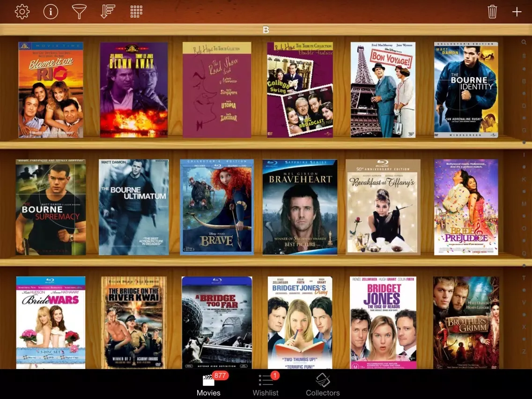Viewport: 532px width, 399px height.
Task: Jump to letter B in the alphabet index
Action: (524, 81)
